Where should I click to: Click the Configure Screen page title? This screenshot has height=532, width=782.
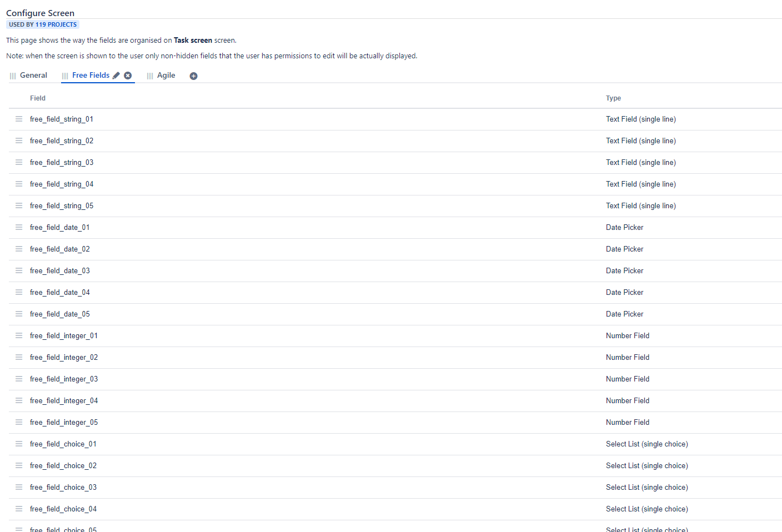40,13
